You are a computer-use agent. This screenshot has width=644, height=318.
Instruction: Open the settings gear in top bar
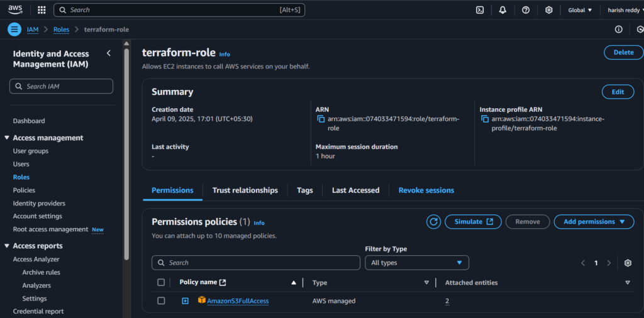coord(548,10)
